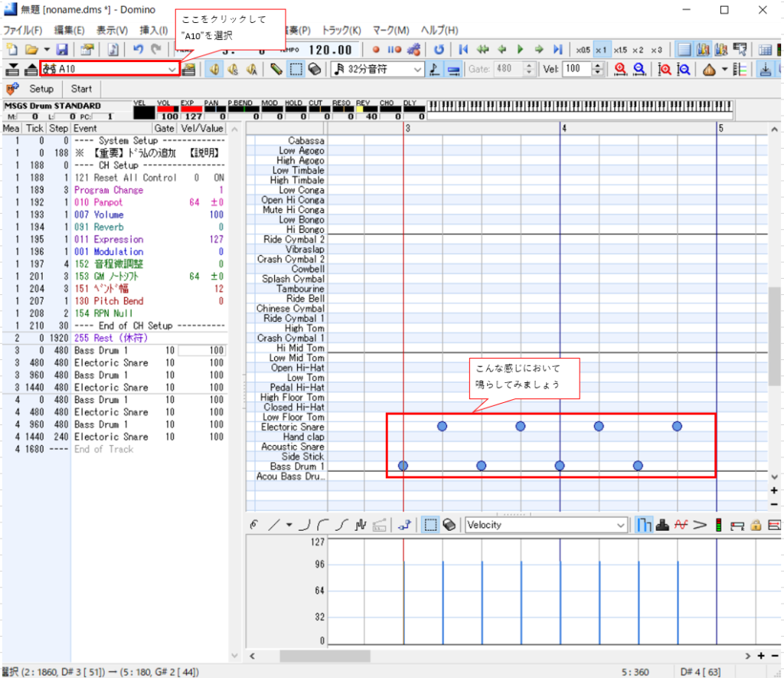Click the horizontal zoom in magnifier
784x678 pixels.
point(620,69)
